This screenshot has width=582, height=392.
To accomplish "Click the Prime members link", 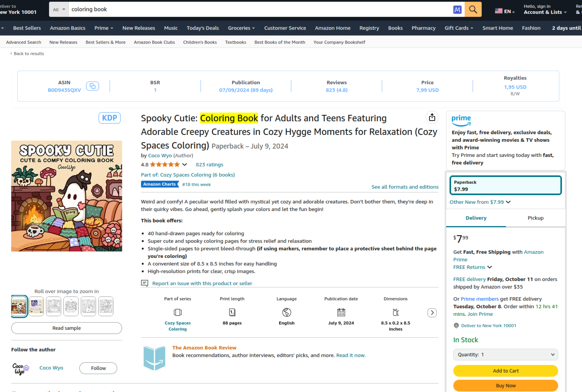I will point(480,299).
